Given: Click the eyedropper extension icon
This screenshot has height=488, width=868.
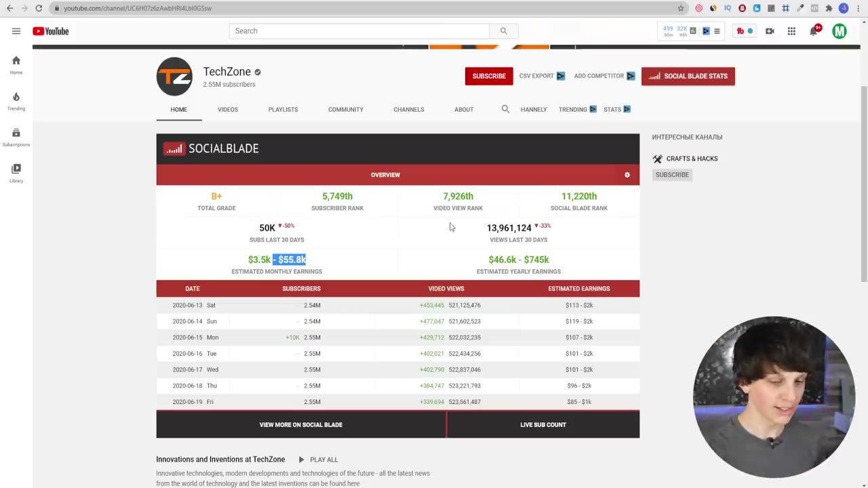Looking at the screenshot, I should tap(800, 8).
